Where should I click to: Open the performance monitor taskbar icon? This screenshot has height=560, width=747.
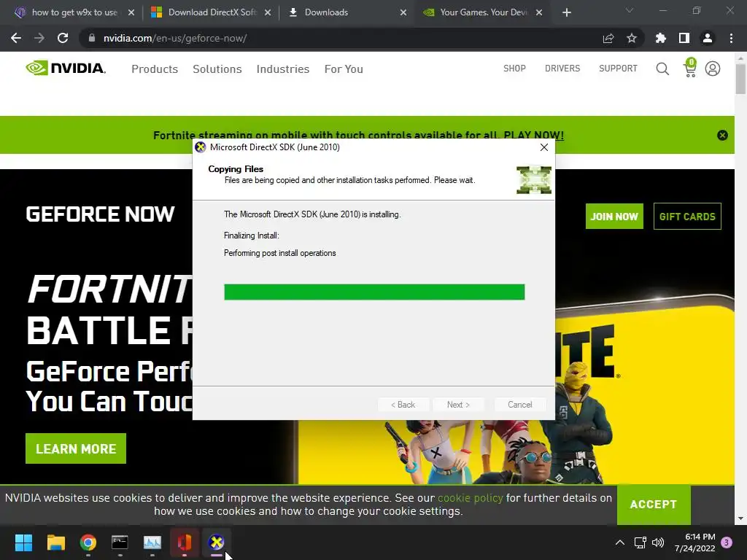152,542
